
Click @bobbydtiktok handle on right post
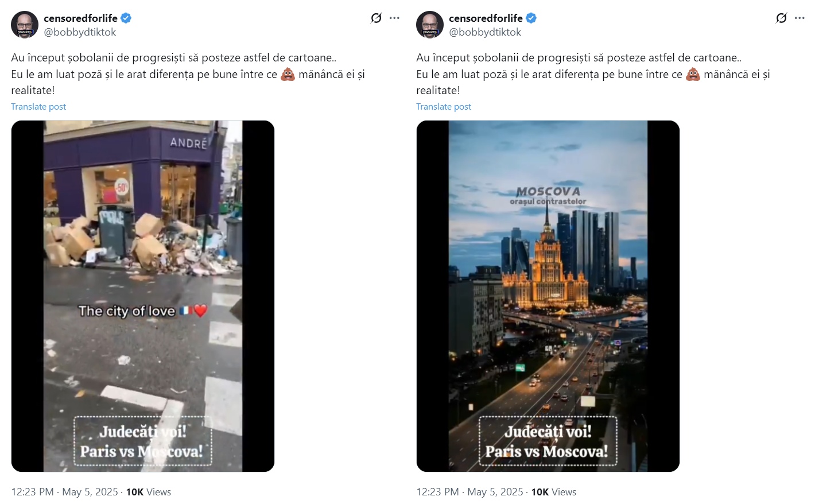(485, 32)
